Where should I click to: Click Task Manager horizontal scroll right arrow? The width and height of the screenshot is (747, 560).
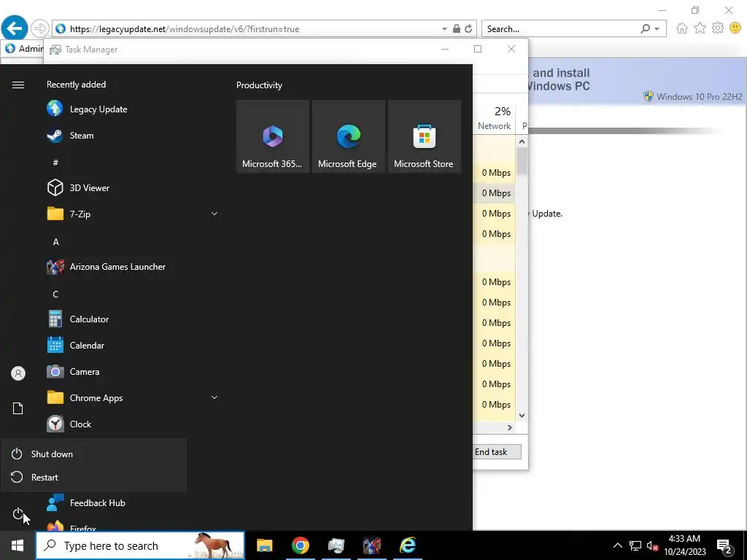coord(510,427)
